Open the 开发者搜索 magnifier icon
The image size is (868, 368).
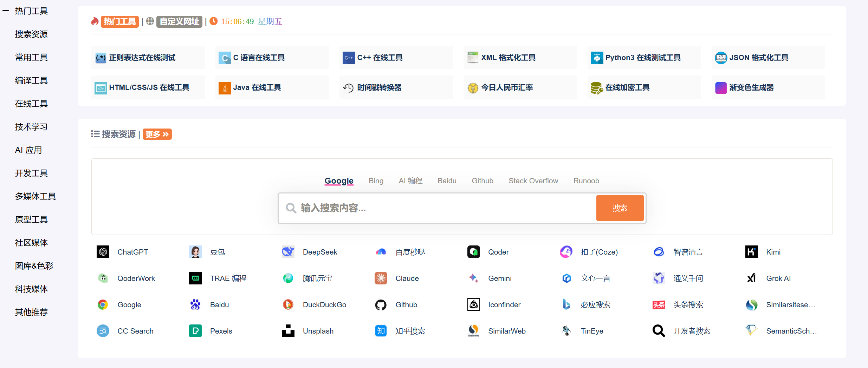coord(659,331)
